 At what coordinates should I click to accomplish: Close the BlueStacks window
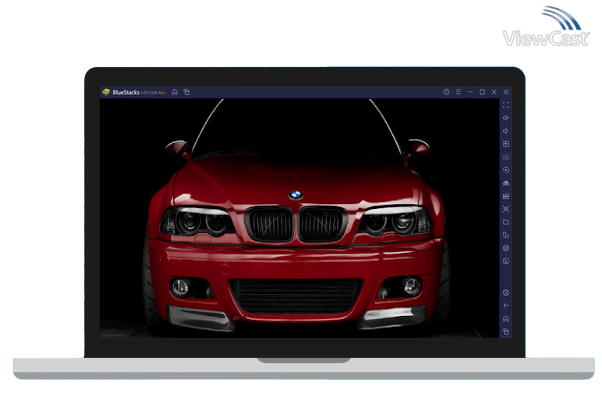pos(494,92)
